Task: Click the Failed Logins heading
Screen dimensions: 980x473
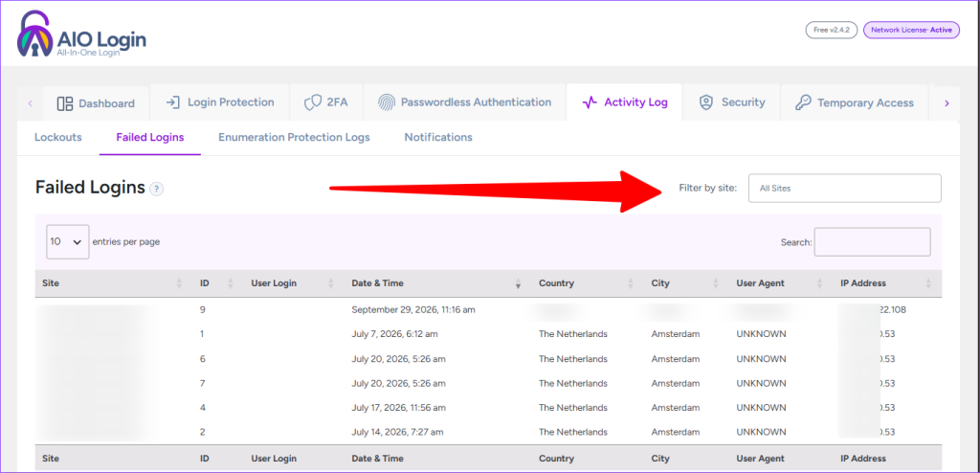Action: (90, 187)
